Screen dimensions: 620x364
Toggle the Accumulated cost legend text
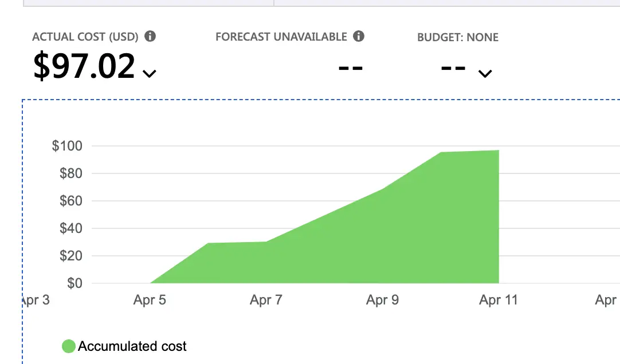pyautogui.click(x=132, y=346)
